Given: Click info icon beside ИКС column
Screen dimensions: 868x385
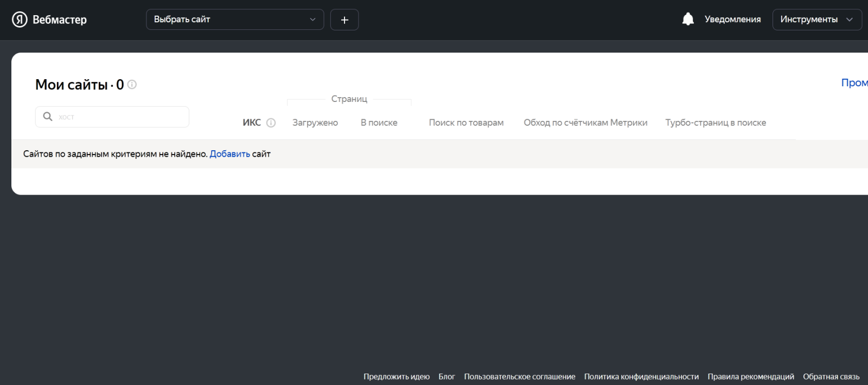Looking at the screenshot, I should tap(271, 123).
